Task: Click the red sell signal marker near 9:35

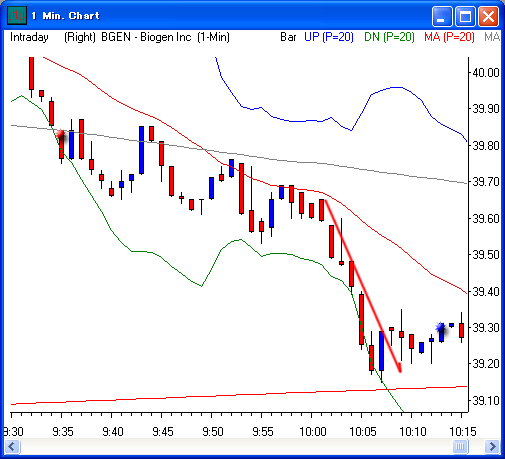Action: tap(61, 135)
